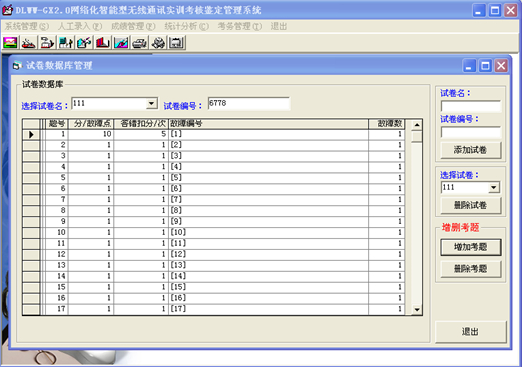The height and width of the screenshot is (367, 522).
Task: Click the fault code cell [16]
Action: click(x=269, y=299)
